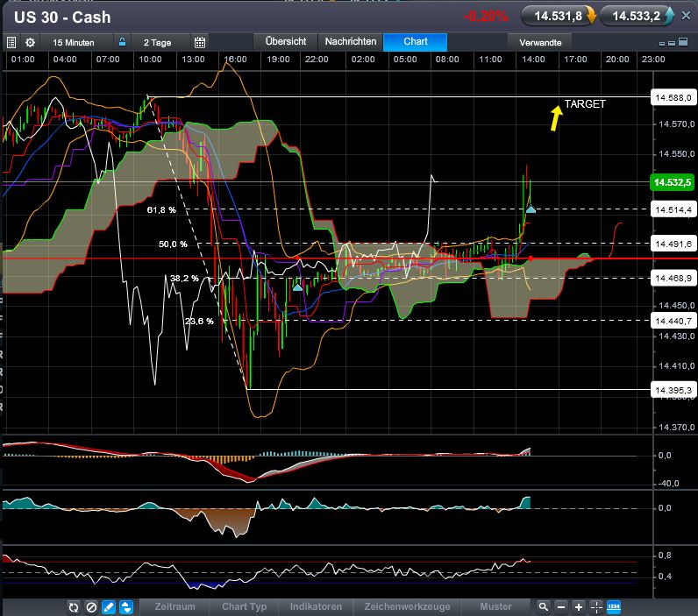The width and height of the screenshot is (698, 616).
Task: Click the -0,20% change percentage
Action: tap(485, 17)
